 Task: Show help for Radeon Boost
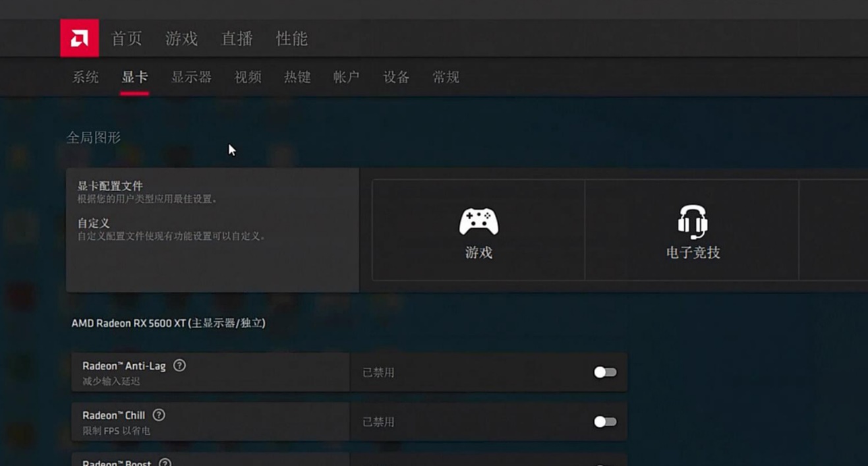coord(165,462)
